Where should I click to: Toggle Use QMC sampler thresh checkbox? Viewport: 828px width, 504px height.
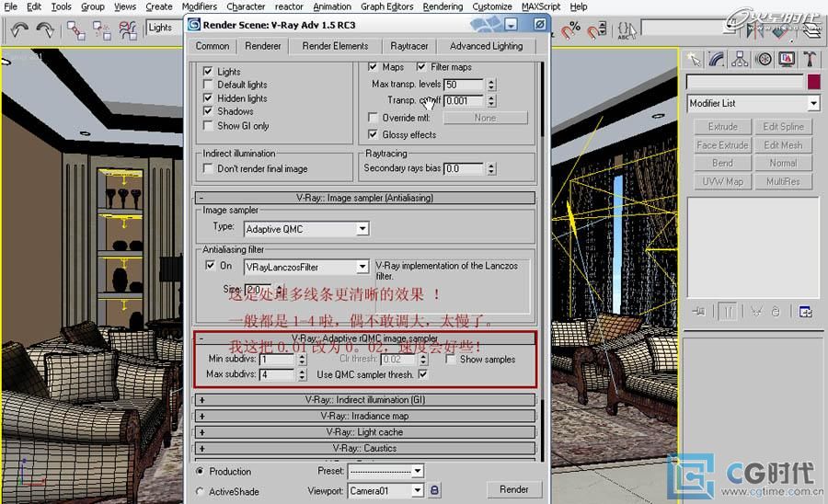(423, 374)
